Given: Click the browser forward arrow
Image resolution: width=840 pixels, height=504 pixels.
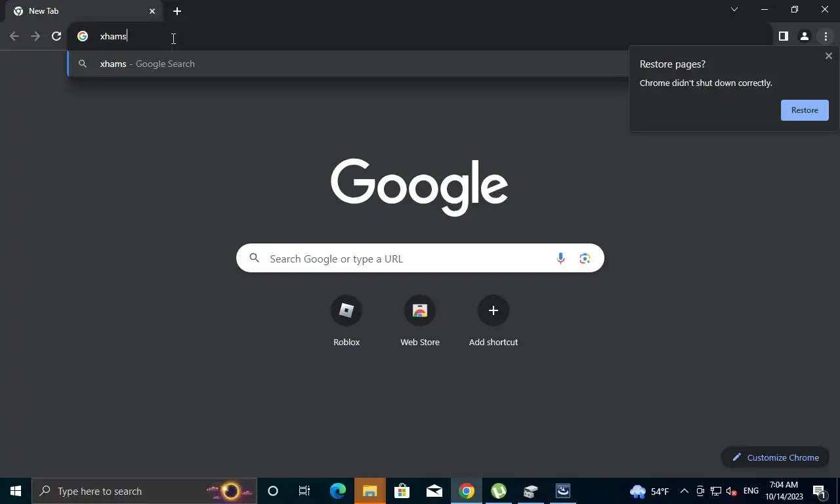Looking at the screenshot, I should 35,37.
